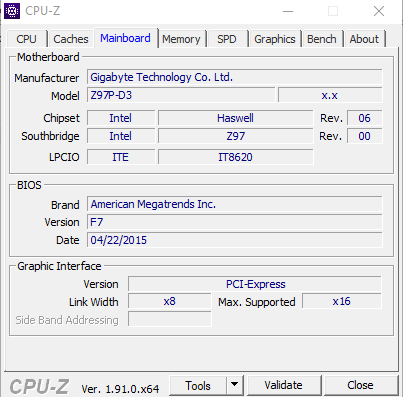Go to the Memory tab
Image resolution: width=403 pixels, height=397 pixels.
[181, 39]
